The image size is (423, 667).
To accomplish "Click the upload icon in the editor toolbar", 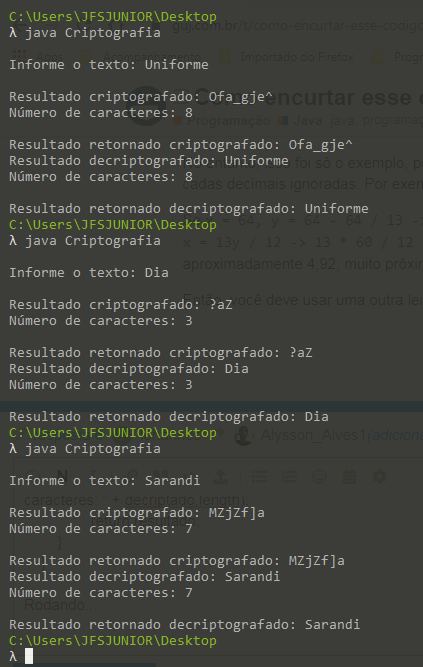I will pyautogui.click(x=220, y=476).
